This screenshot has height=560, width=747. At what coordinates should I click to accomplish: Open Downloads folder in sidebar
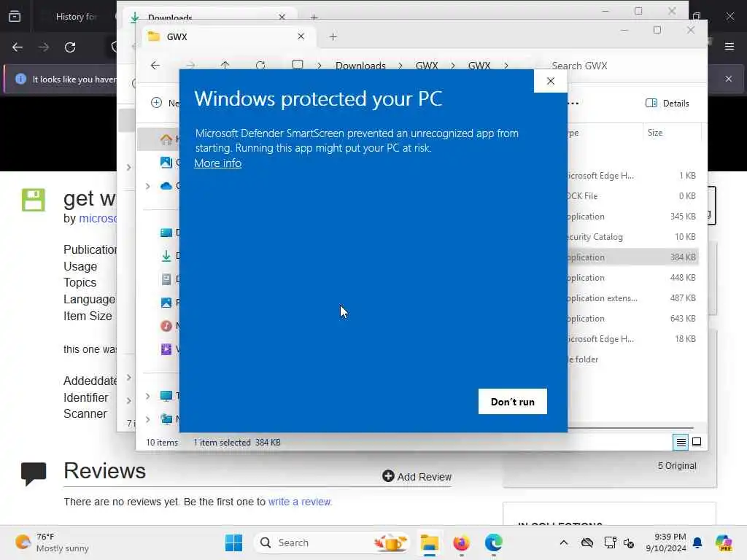coord(166,256)
